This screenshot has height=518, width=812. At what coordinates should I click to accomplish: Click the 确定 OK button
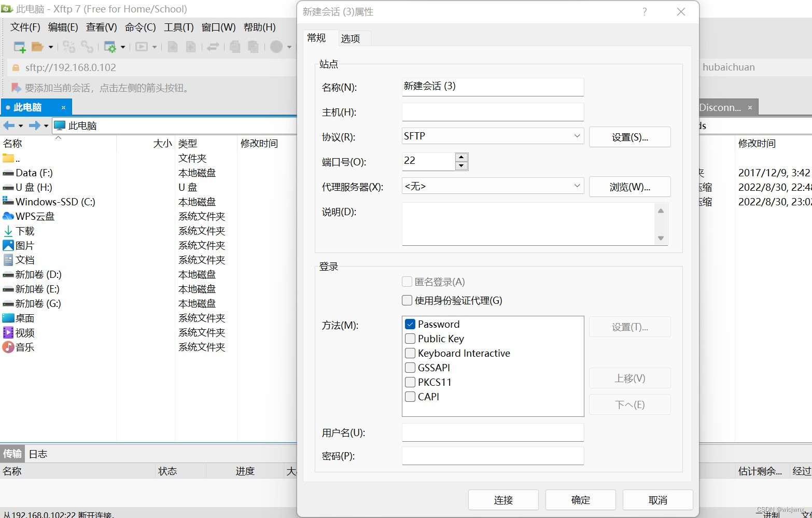[x=581, y=500]
